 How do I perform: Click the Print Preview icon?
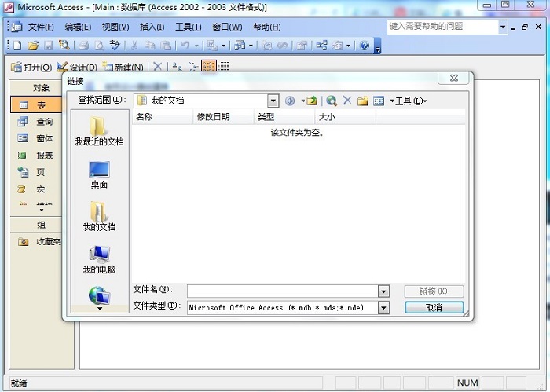pyautogui.click(x=99, y=46)
